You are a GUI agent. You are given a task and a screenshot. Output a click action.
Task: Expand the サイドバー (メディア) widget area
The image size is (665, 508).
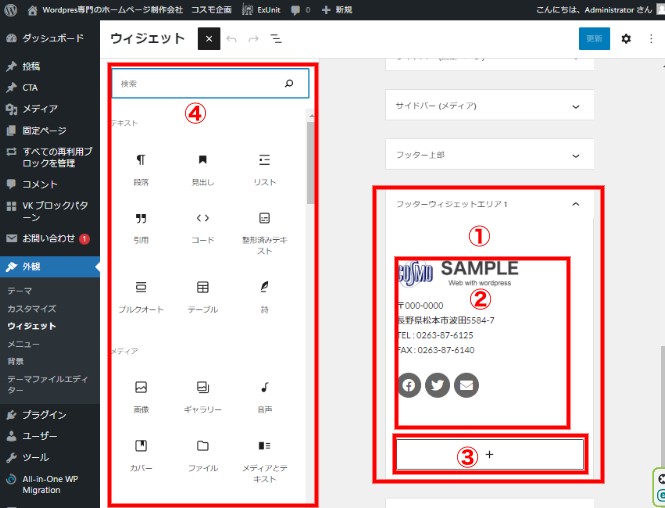488,106
